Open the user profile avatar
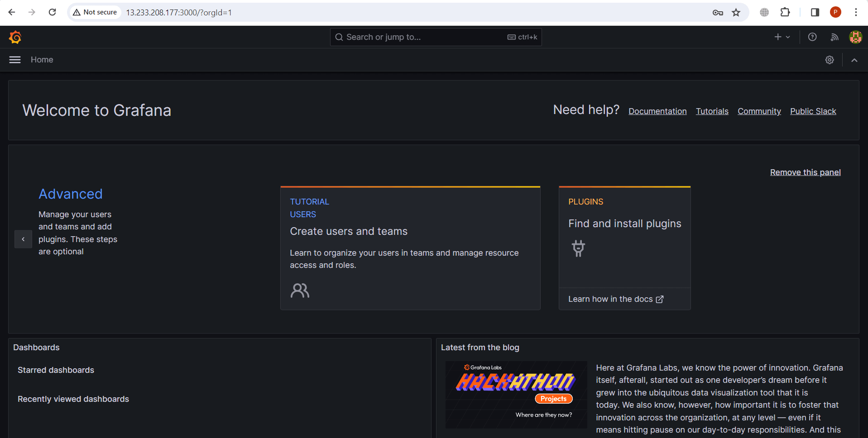This screenshot has height=438, width=868. coord(855,37)
